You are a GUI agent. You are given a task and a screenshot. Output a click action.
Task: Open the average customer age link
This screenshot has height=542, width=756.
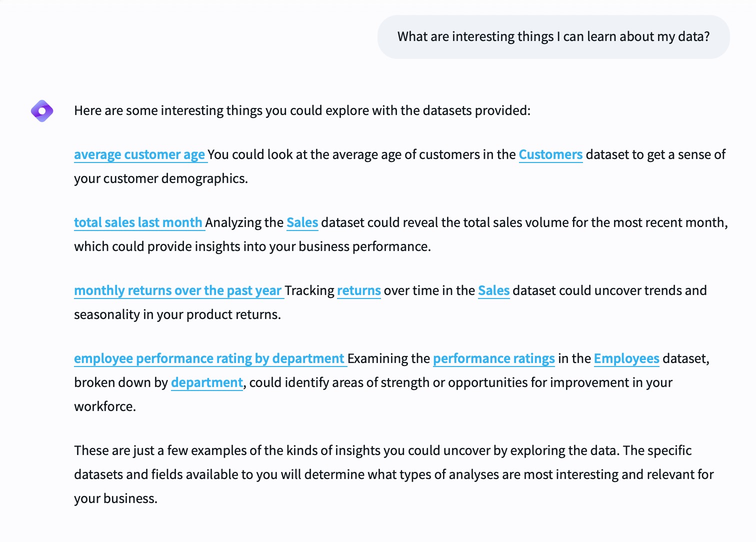(140, 154)
